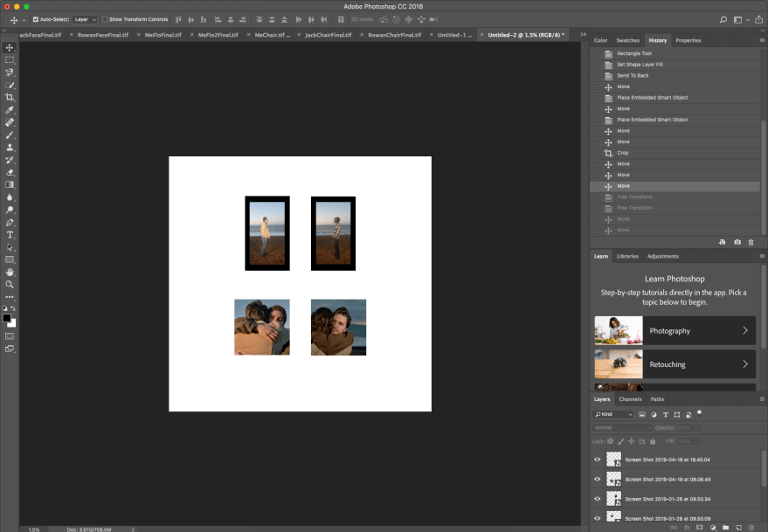768x532 pixels.
Task: Select the Horizontal Type tool
Action: (10, 234)
